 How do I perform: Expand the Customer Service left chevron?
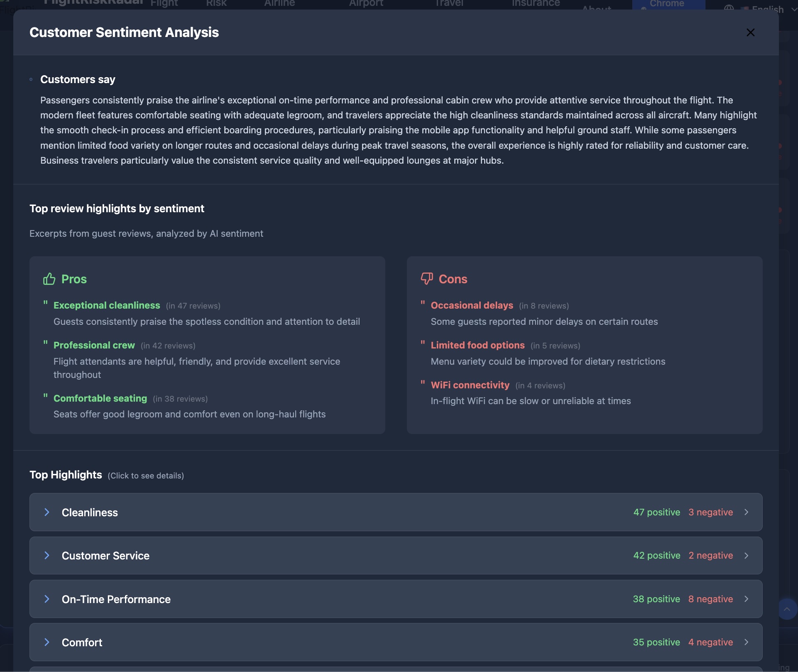pyautogui.click(x=47, y=555)
